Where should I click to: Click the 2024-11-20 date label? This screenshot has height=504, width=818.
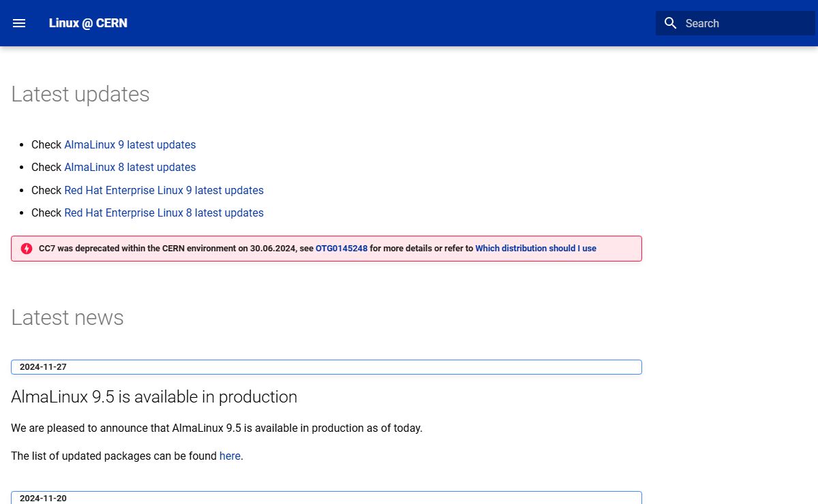[x=43, y=499]
